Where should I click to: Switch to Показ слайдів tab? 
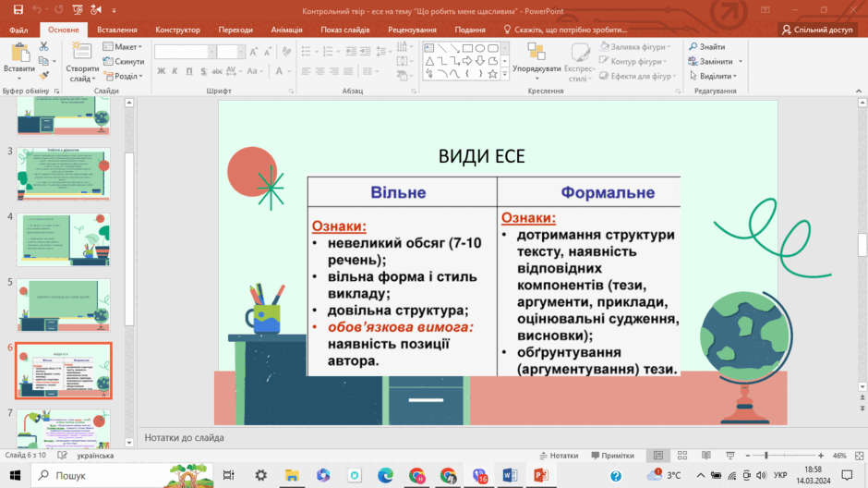344,30
